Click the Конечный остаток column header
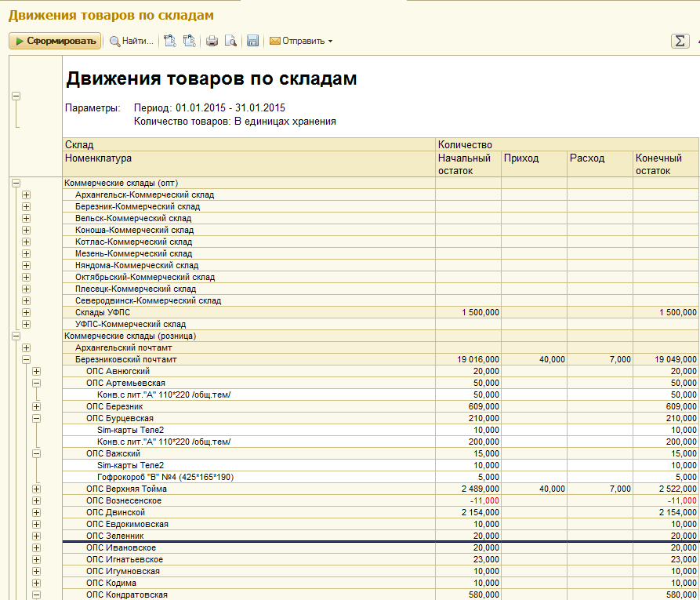Image resolution: width=700 pixels, height=600 pixels. click(666, 164)
